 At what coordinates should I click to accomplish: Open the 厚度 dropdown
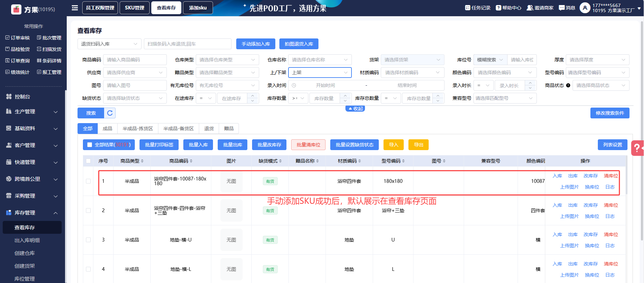point(597,60)
